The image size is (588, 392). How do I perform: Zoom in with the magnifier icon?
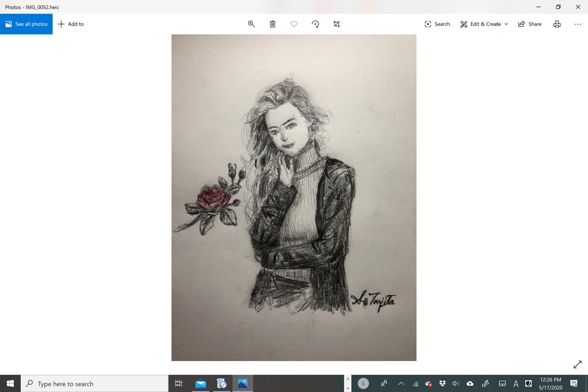click(251, 24)
